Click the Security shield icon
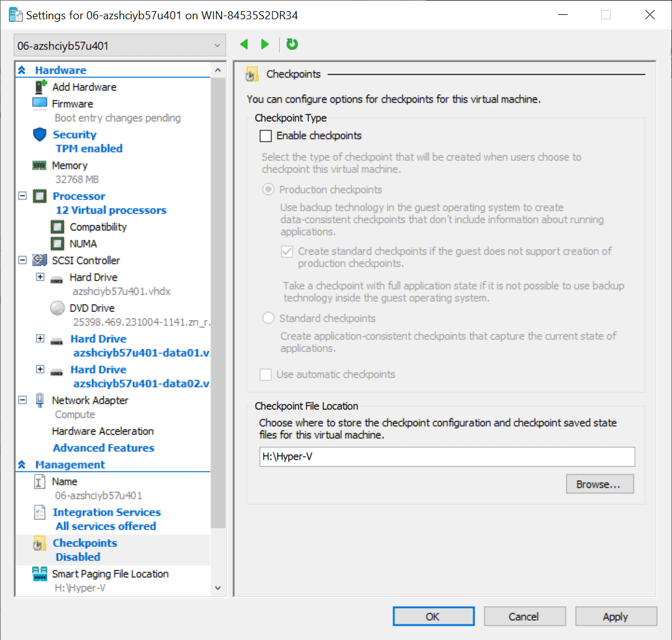The width and height of the screenshot is (672, 640). click(40, 135)
